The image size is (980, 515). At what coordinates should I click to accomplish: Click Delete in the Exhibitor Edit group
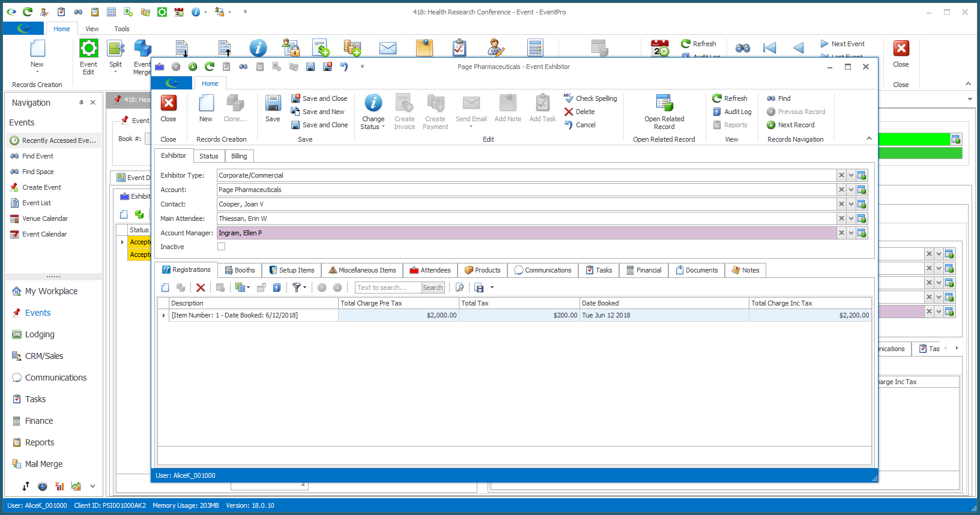(x=579, y=112)
